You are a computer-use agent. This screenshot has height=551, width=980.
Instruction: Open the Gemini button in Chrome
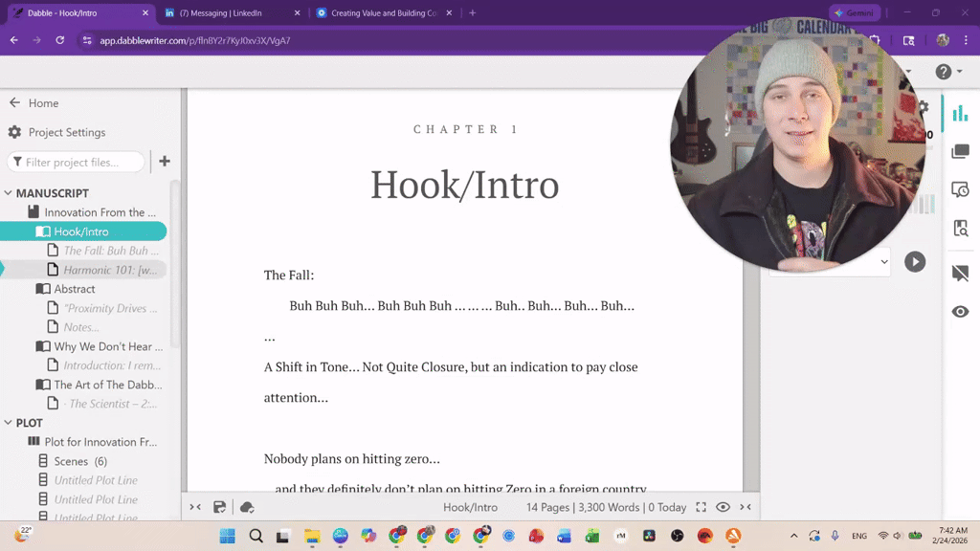855,12
